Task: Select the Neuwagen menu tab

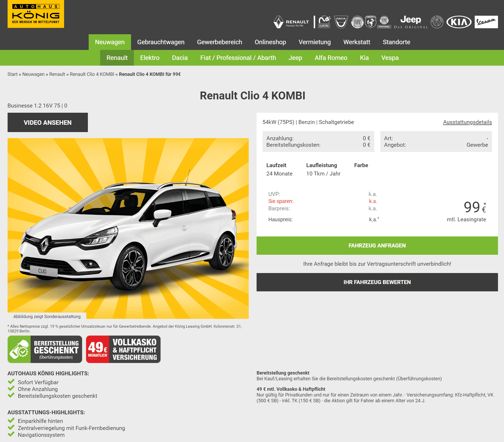Action: pyautogui.click(x=110, y=42)
